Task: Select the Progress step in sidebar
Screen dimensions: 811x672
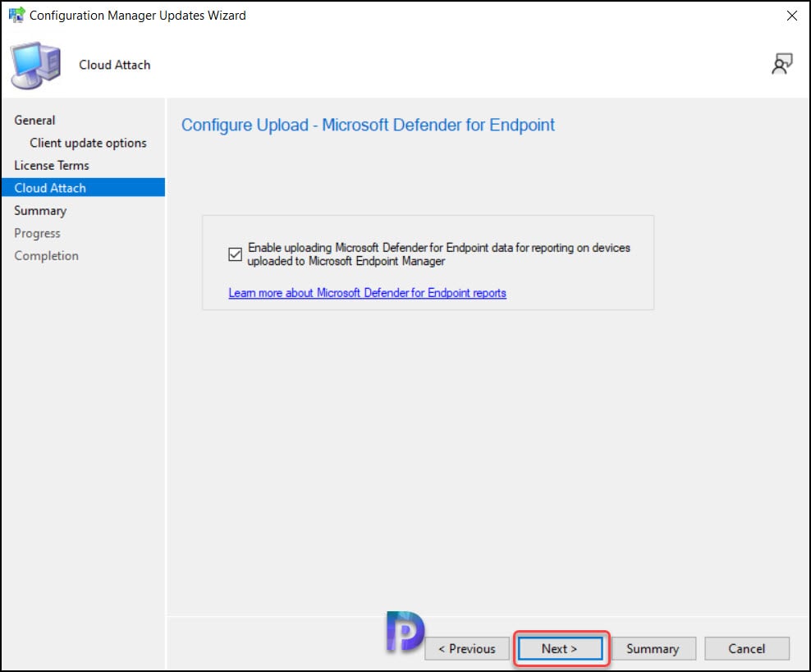Action: pos(37,233)
